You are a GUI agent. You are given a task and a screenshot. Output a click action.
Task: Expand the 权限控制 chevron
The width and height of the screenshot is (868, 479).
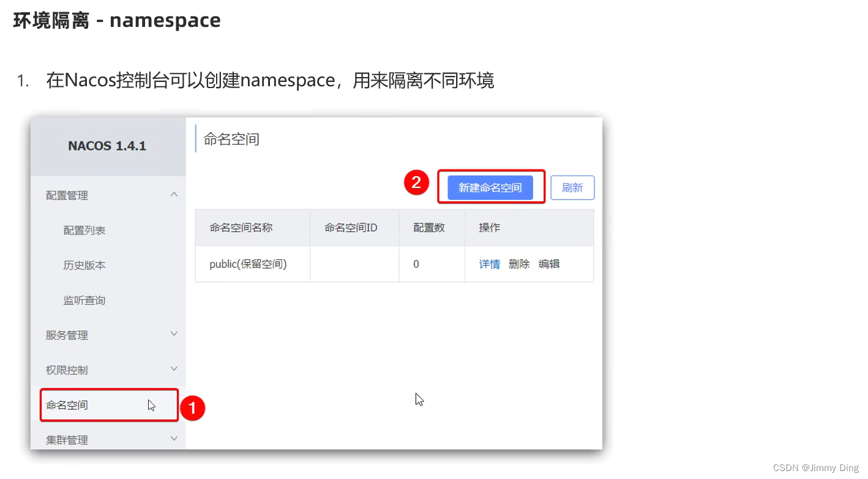point(174,369)
